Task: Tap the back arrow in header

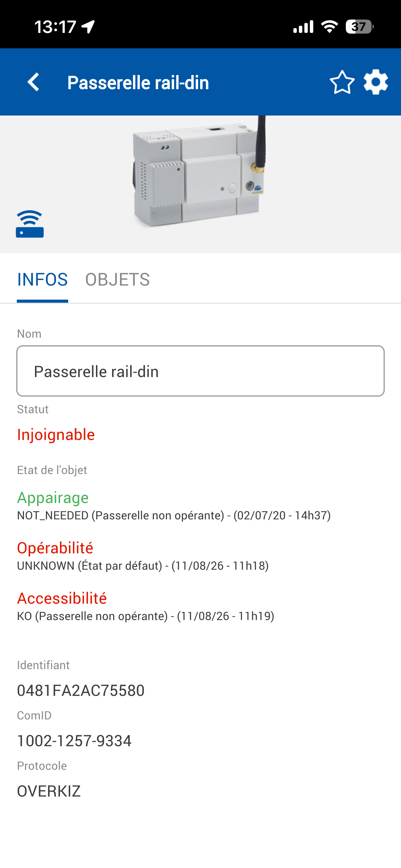Action: pyautogui.click(x=33, y=82)
